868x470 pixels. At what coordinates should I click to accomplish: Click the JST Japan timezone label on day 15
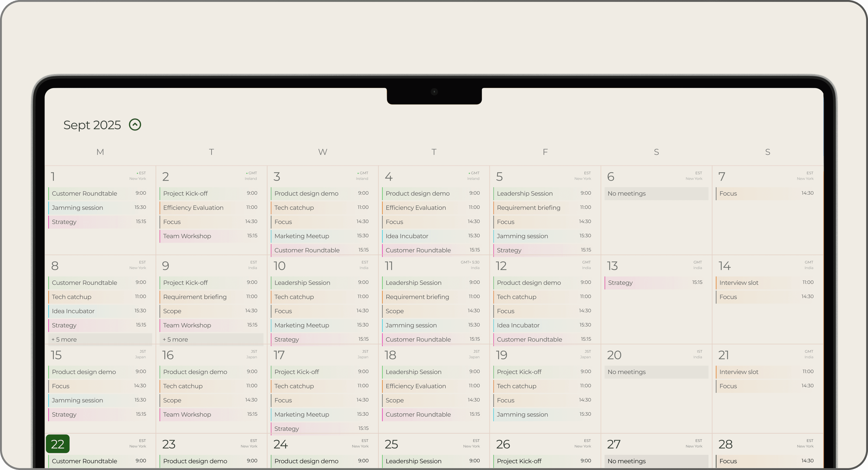coord(141,354)
